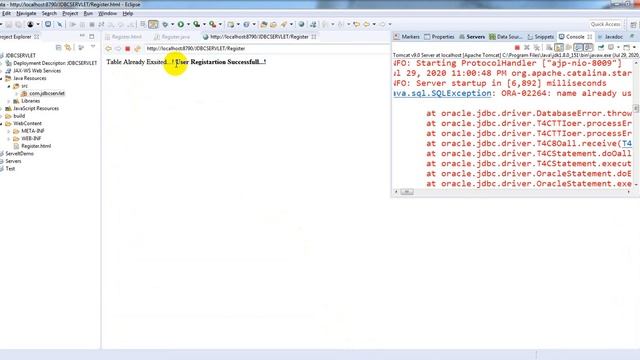This screenshot has height=360, width=640.
Task: Open the Help menu
Action: click(128, 13)
